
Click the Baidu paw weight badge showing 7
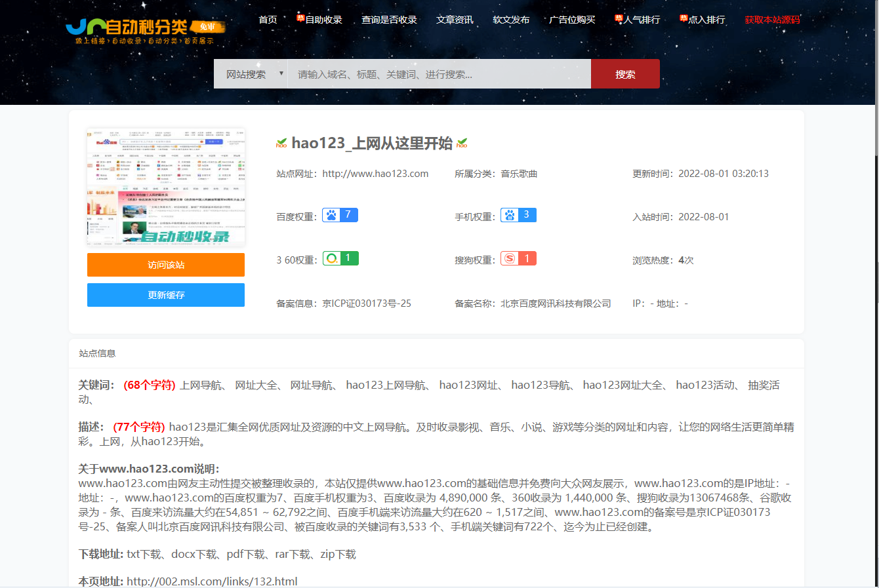click(340, 215)
